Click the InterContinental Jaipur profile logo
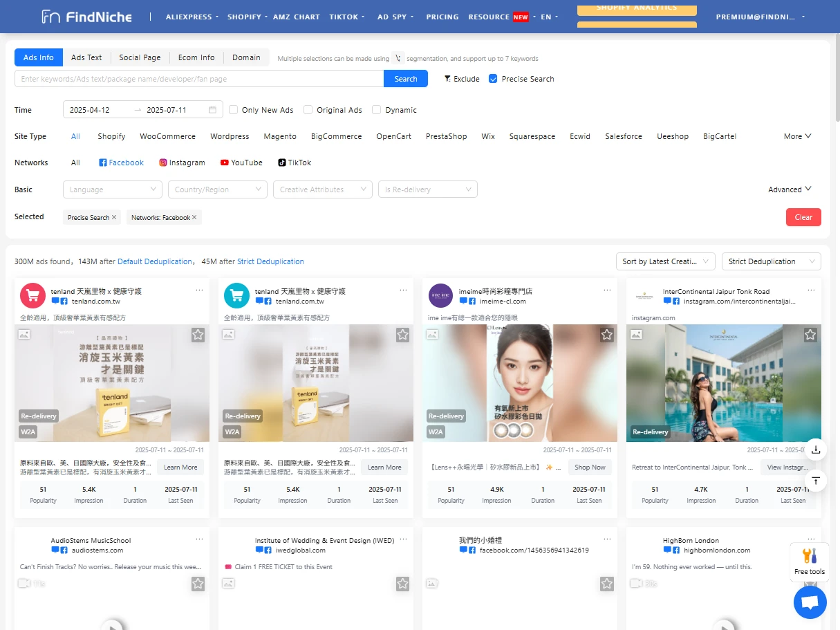The width and height of the screenshot is (840, 630). pos(644,296)
